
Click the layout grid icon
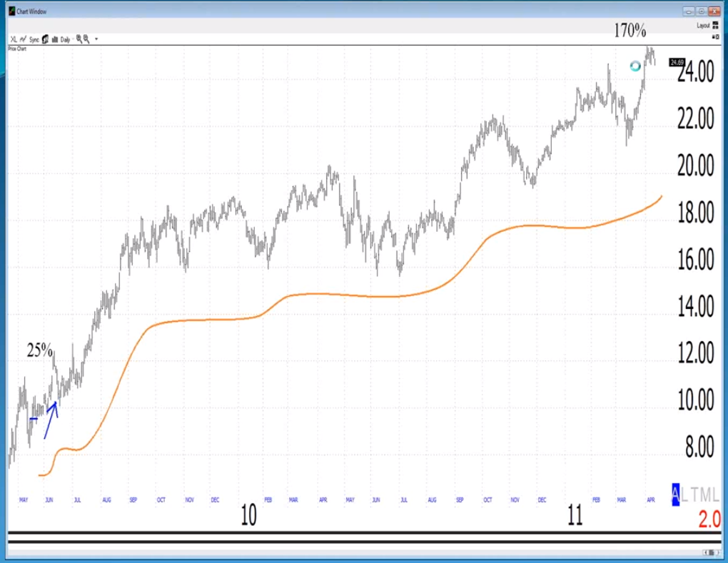coord(715,25)
